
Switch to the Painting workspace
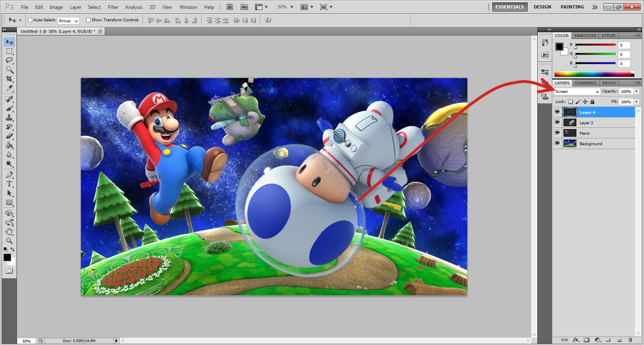tap(572, 7)
